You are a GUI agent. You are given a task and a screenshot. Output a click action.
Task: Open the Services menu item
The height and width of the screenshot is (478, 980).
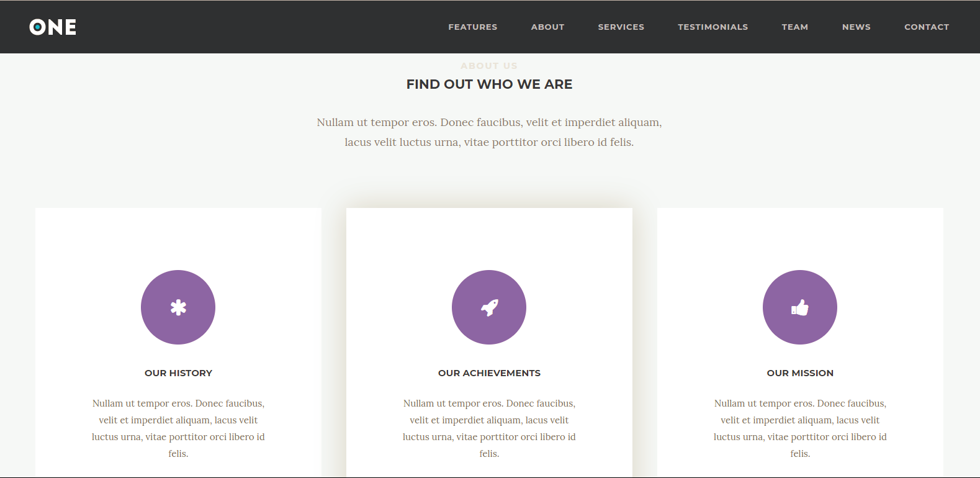pos(621,27)
